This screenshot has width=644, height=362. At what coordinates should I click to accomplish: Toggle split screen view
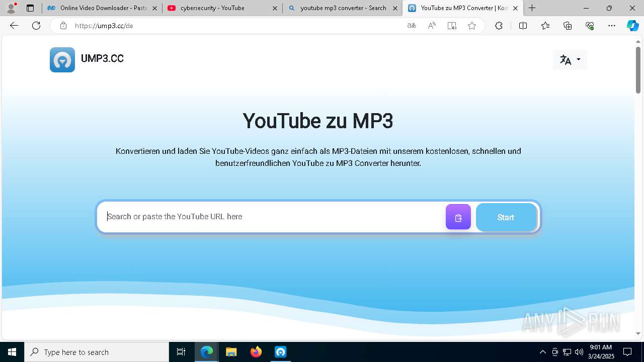(x=523, y=26)
